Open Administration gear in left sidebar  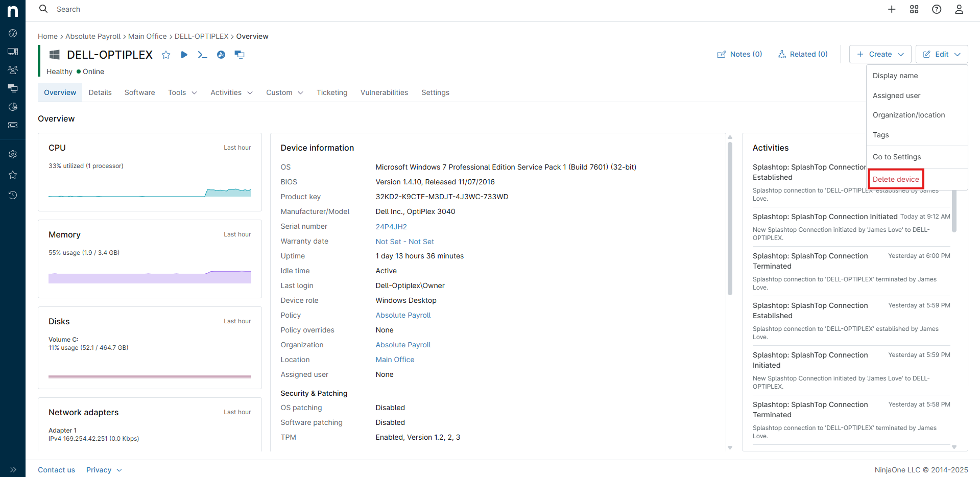point(13,154)
